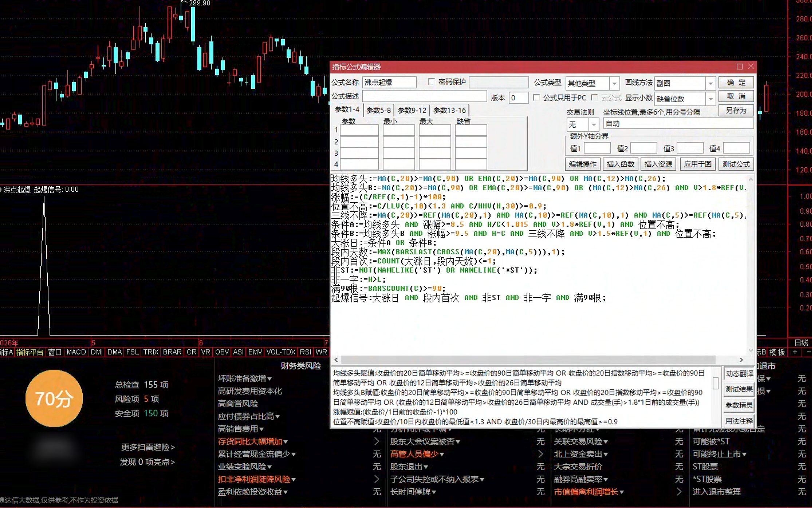Viewport: 812px width, 508px height.
Task: Toggle the 云公式 checkbox
Action: pyautogui.click(x=595, y=98)
